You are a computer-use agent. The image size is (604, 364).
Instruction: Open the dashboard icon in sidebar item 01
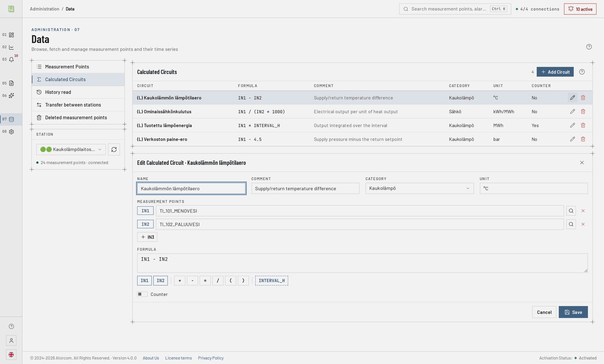coord(11,35)
